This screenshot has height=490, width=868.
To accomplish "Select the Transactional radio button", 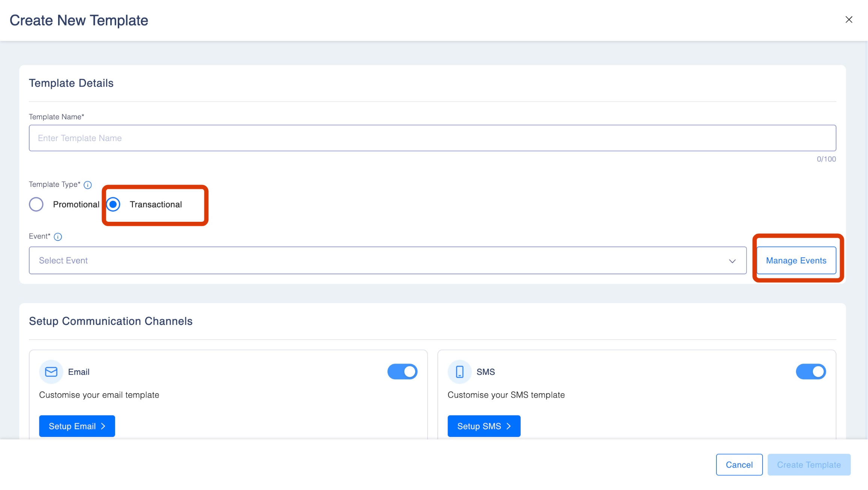I will tap(113, 204).
